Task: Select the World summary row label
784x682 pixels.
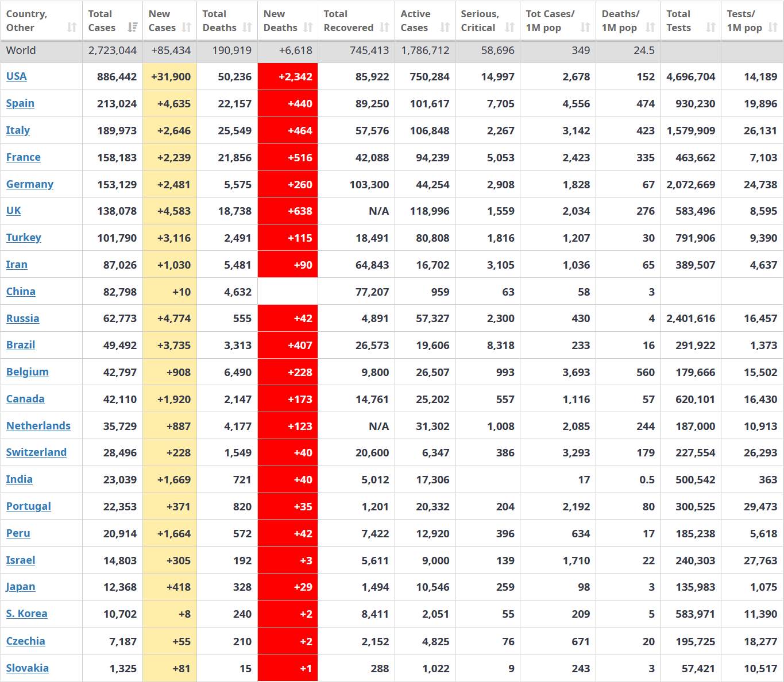Action: pos(21,51)
